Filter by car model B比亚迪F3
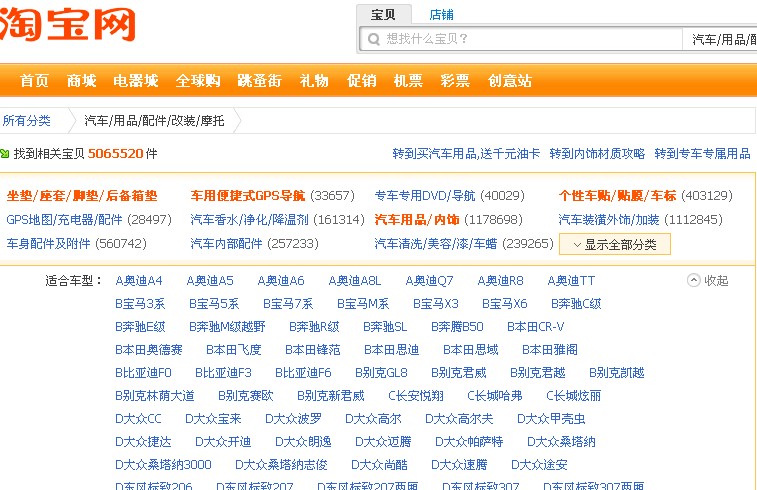The width and height of the screenshot is (757, 490). pos(224,373)
